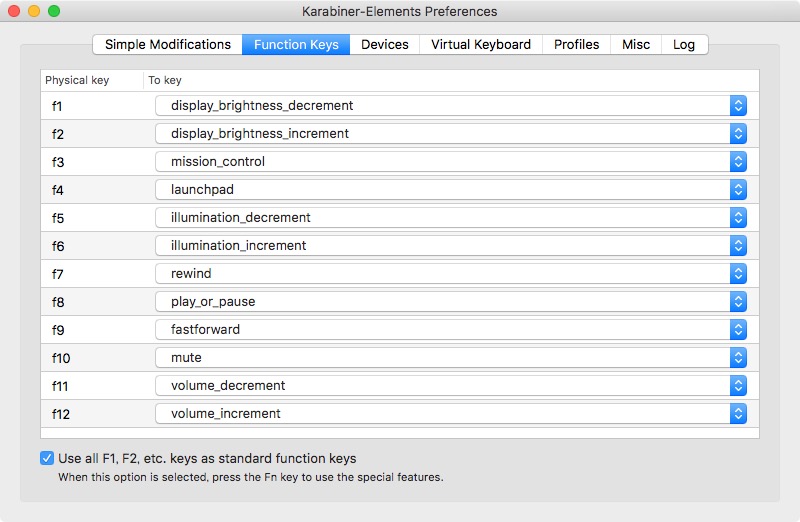
Task: Select the f8 physical key label
Action: 58,303
